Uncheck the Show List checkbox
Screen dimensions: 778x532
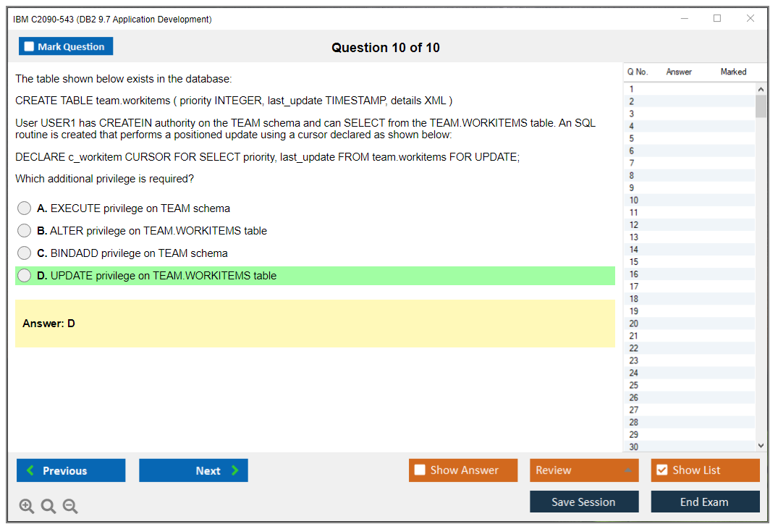[x=661, y=470]
